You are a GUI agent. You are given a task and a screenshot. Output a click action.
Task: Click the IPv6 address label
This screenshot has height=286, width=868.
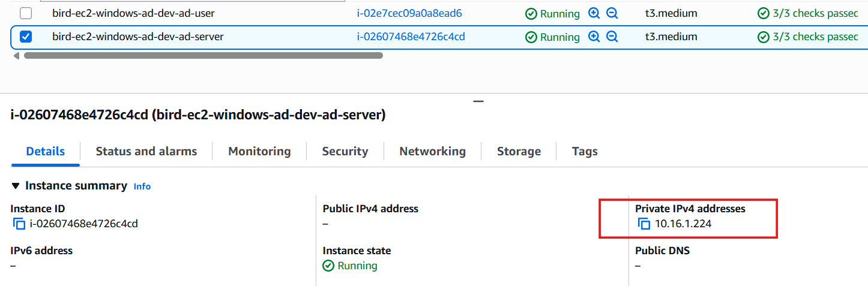coord(41,251)
